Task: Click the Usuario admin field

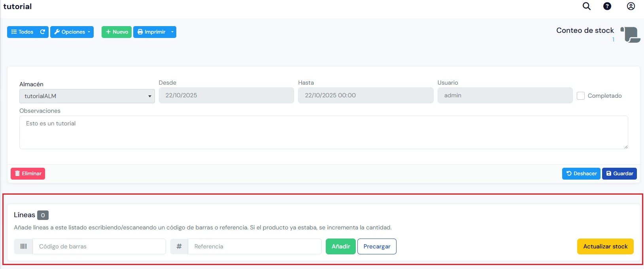Action: pyautogui.click(x=505, y=95)
